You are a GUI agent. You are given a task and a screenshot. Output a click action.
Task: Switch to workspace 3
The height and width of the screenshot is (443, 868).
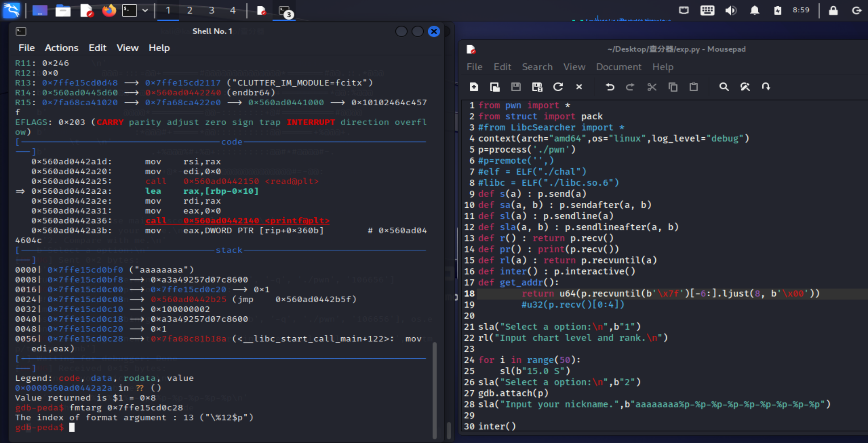(211, 10)
